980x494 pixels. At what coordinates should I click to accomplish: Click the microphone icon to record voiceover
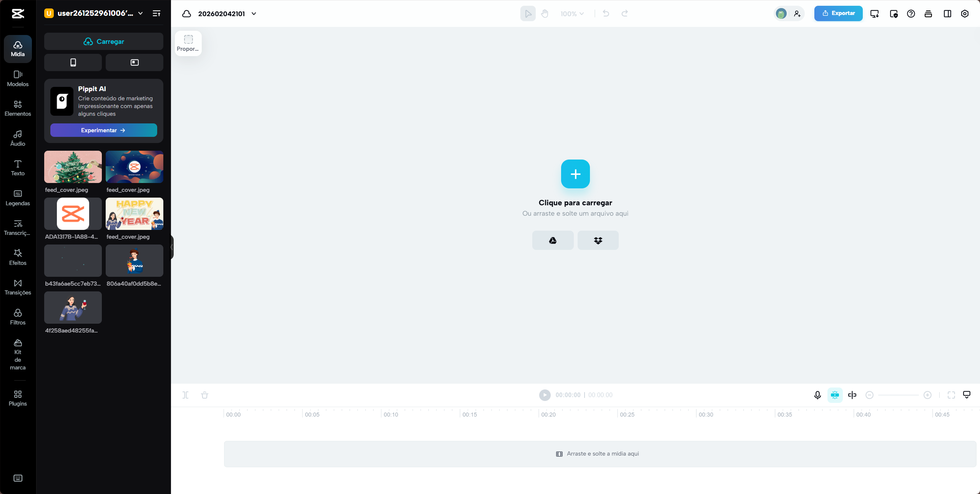[817, 395]
